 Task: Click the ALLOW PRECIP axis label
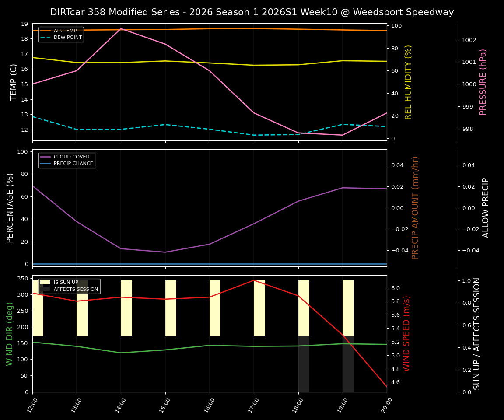coord(486,207)
